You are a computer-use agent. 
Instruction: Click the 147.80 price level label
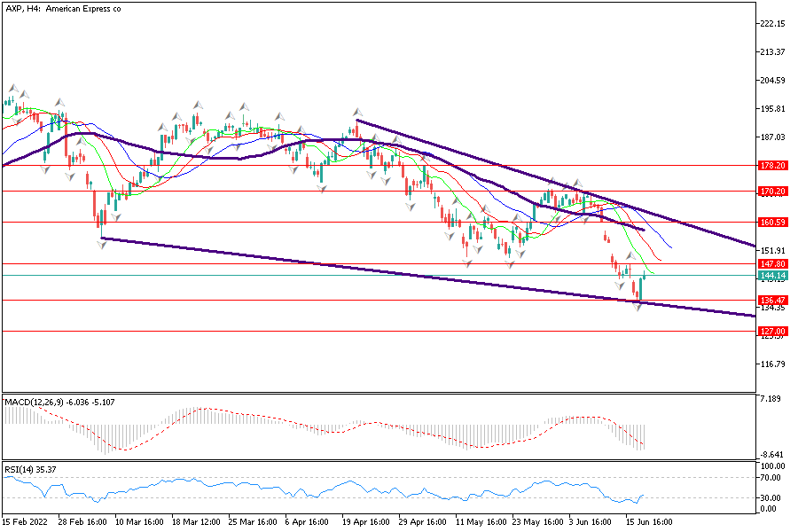pos(772,263)
